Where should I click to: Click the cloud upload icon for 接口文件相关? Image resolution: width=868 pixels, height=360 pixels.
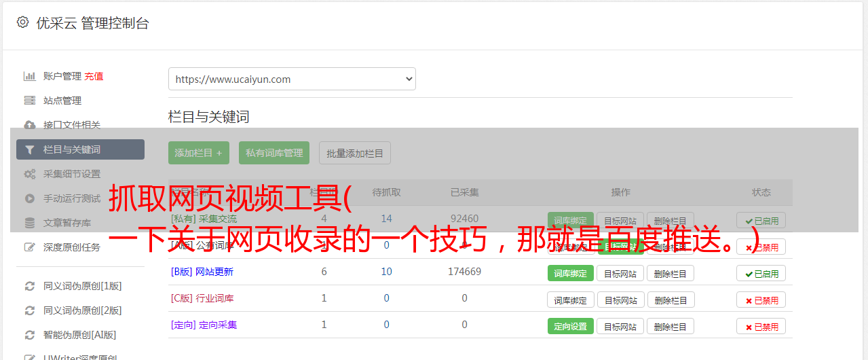30,125
